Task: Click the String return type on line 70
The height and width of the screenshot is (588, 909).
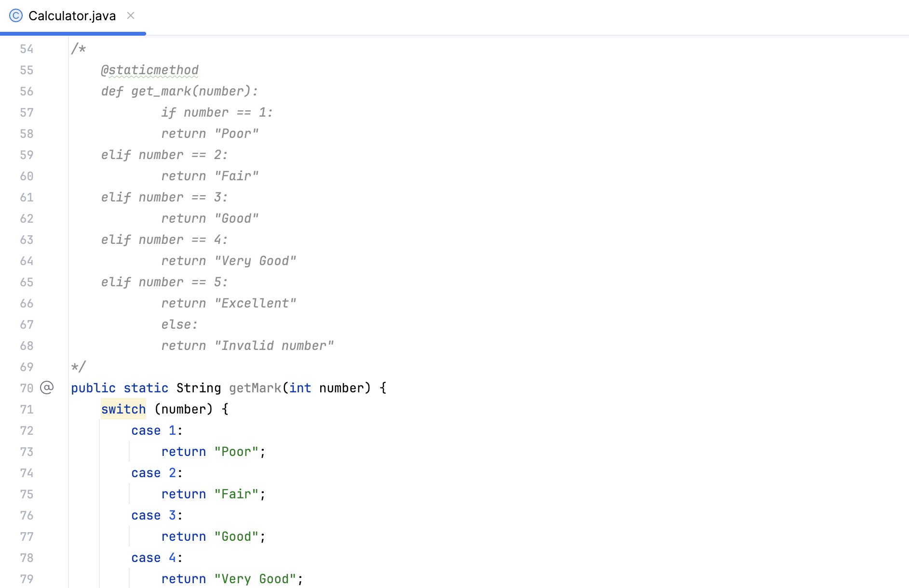Action: (x=199, y=388)
